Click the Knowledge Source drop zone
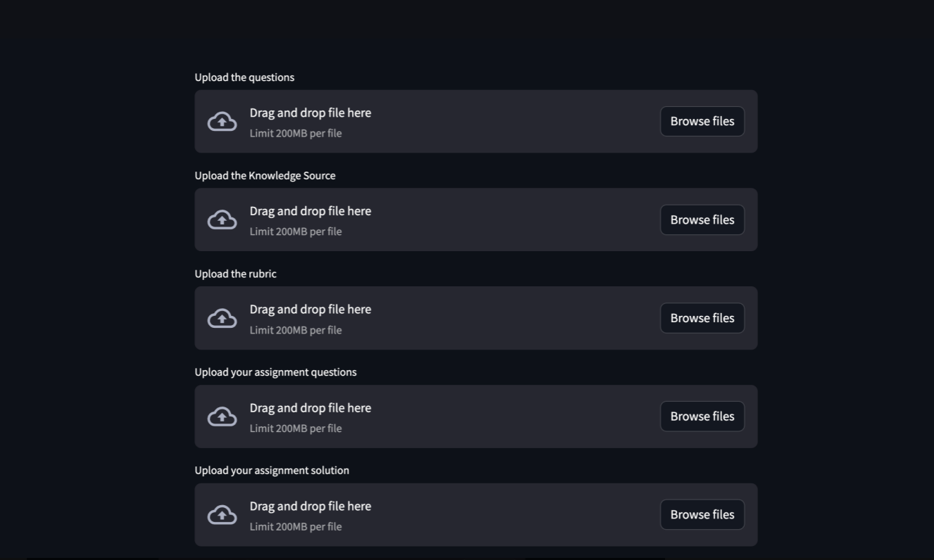Image resolution: width=934 pixels, height=560 pixels. coord(476,219)
